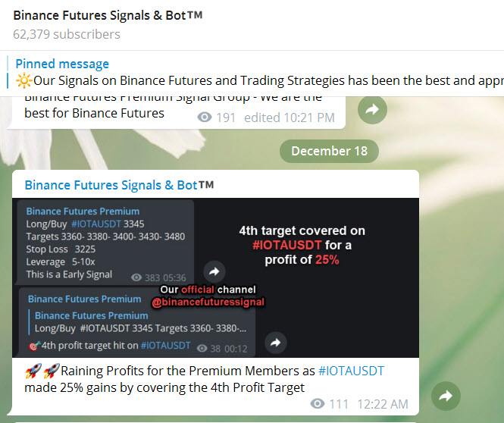Click the eye views icon showing 111

[x=318, y=404]
